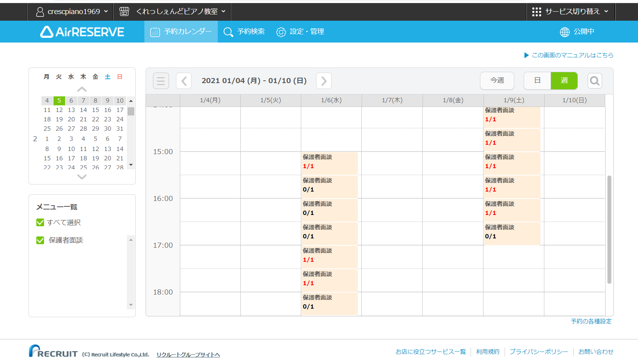Go to previous week with left arrow

pos(184,81)
